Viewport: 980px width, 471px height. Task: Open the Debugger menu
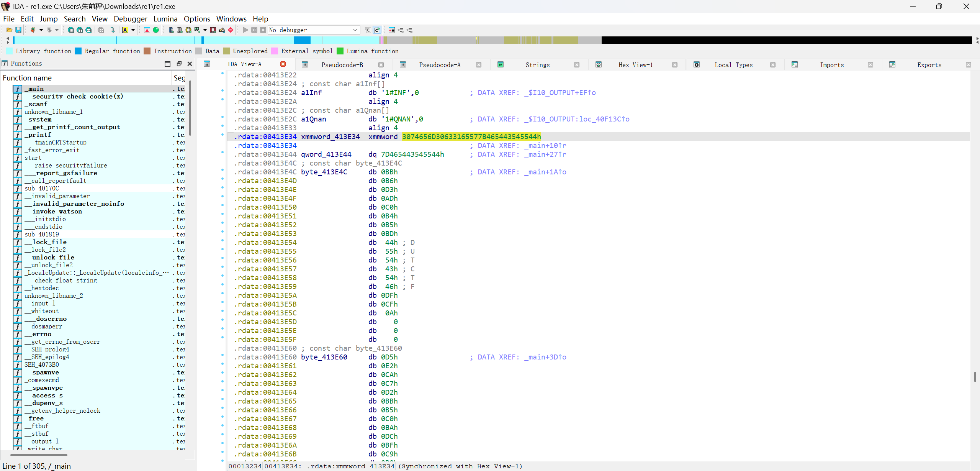point(130,19)
